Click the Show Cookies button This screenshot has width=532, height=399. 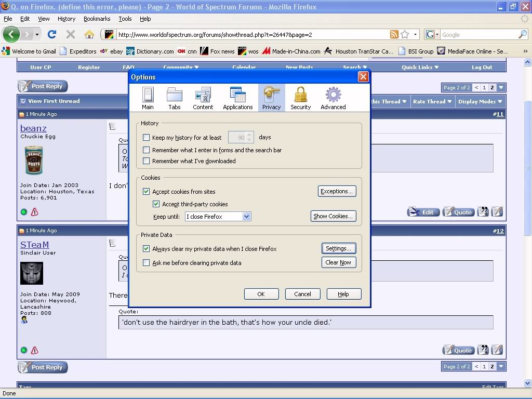click(333, 216)
